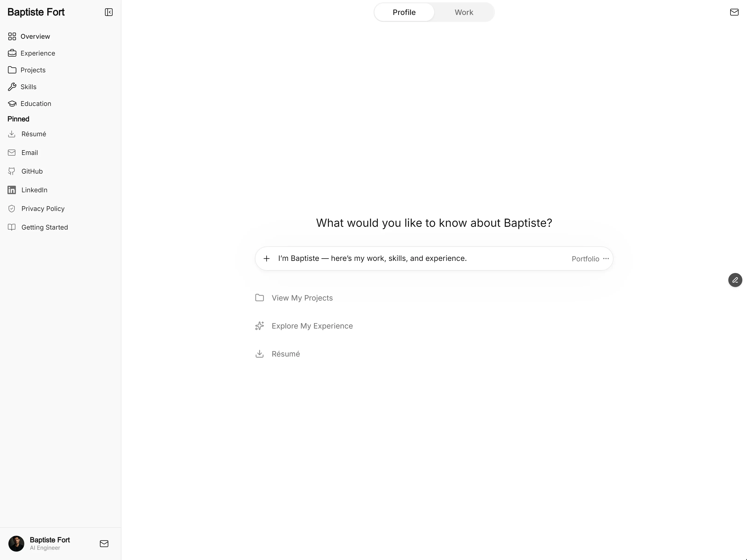The image size is (747, 560).
Task: Click the AI Engineer subtitle
Action: click(45, 548)
